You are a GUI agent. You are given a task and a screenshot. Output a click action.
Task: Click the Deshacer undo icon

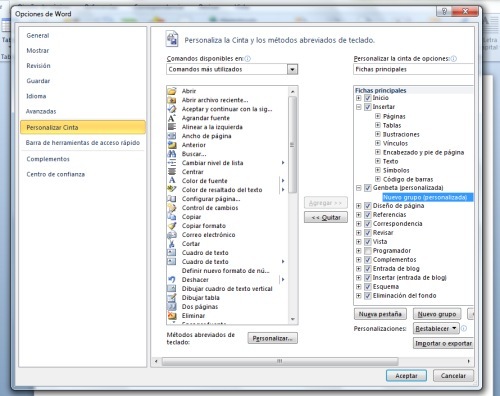pyautogui.click(x=172, y=280)
